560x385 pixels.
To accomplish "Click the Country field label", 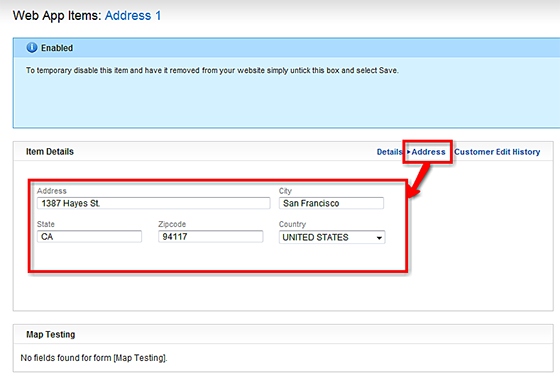I will point(292,224).
